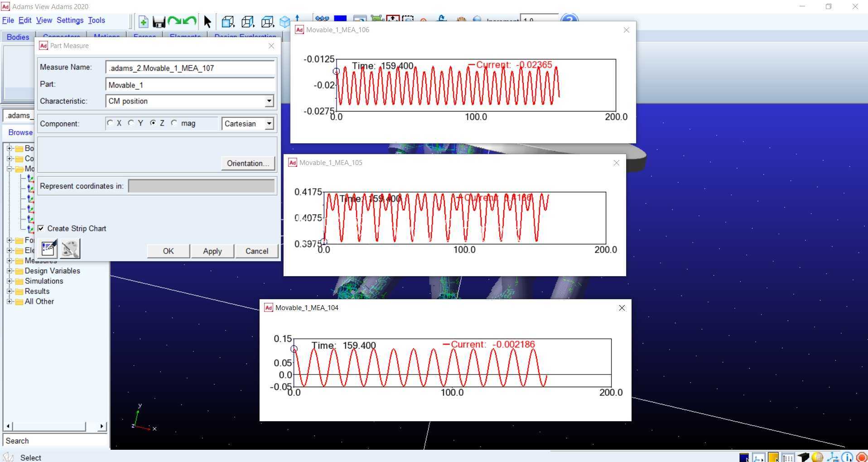Click the yellow globe render icon
This screenshot has height=462, width=868.
click(817, 457)
